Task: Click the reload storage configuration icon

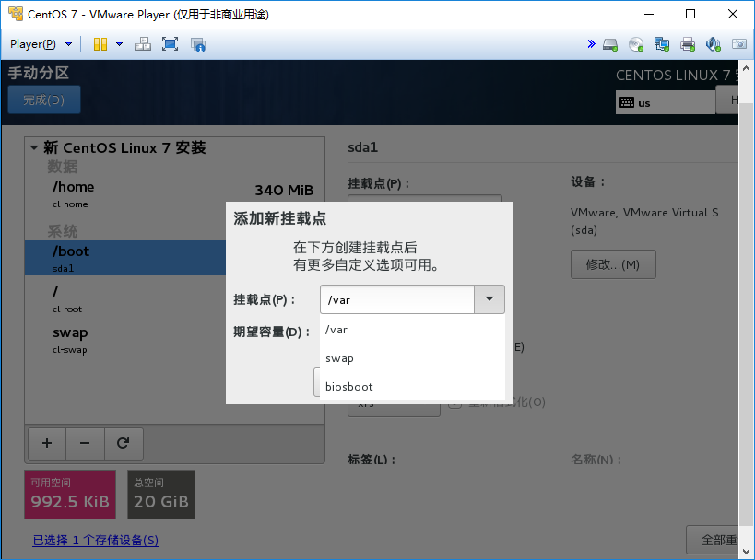Action: click(124, 443)
